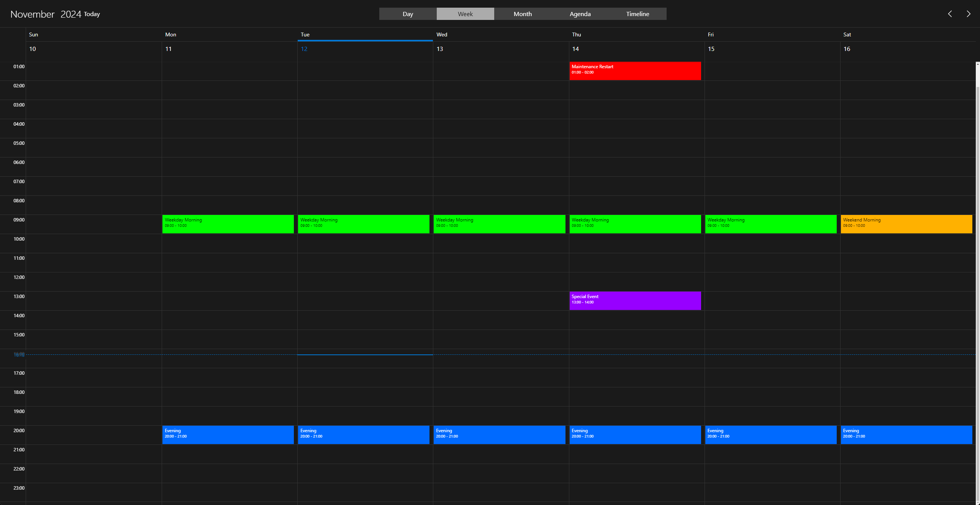Go to previous week using left arrow
The image size is (980, 505).
click(x=950, y=14)
